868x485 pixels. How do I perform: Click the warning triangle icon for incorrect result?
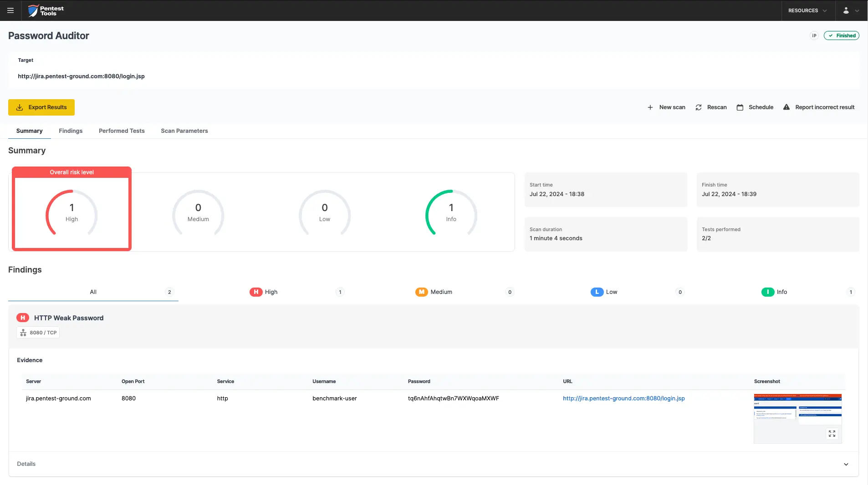click(x=786, y=107)
